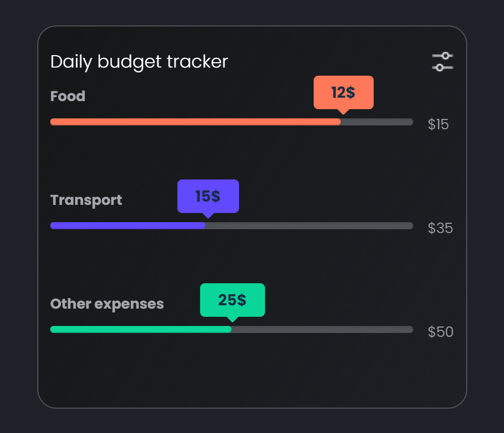Click the filled orange Food progress bar
The image size is (504, 433).
click(195, 122)
